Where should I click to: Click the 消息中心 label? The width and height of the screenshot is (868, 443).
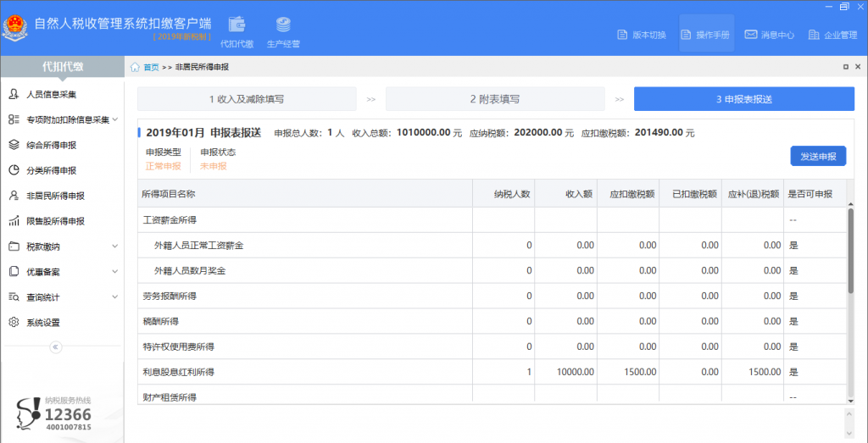point(777,35)
